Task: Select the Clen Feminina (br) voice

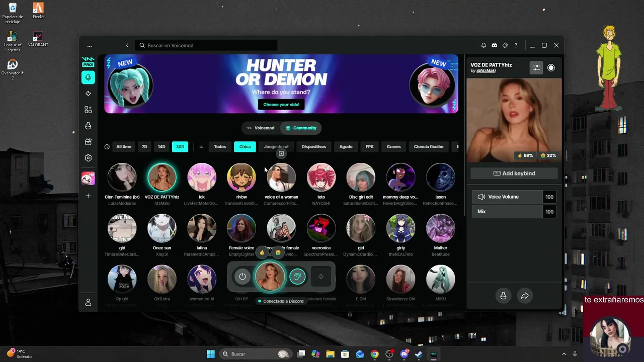Action: 122,177
